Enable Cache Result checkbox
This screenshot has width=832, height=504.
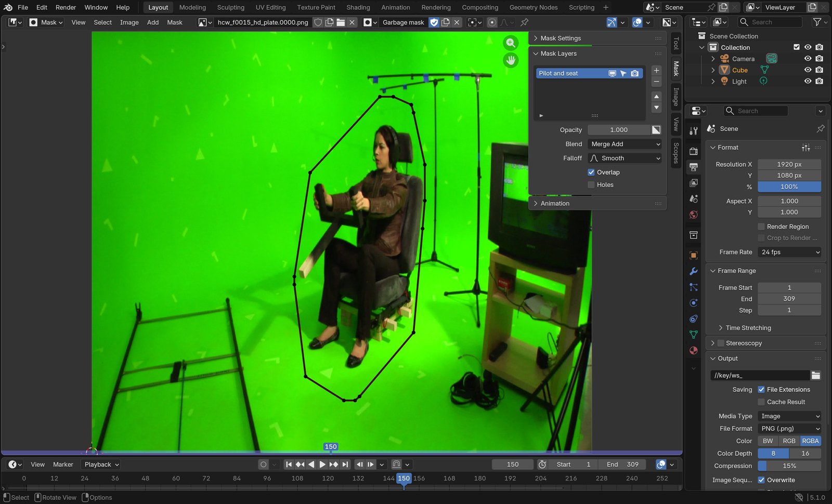(761, 402)
